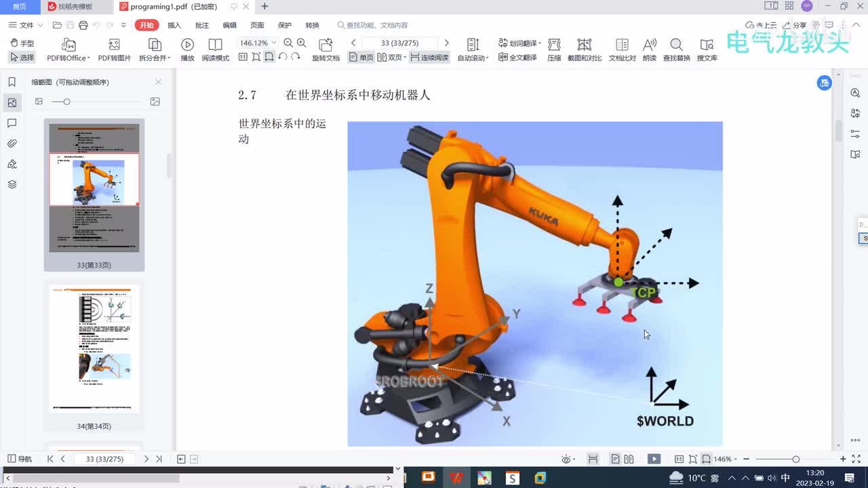Switch to the 页面 ribbon tab
This screenshot has height=488, width=868.
pos(257,25)
